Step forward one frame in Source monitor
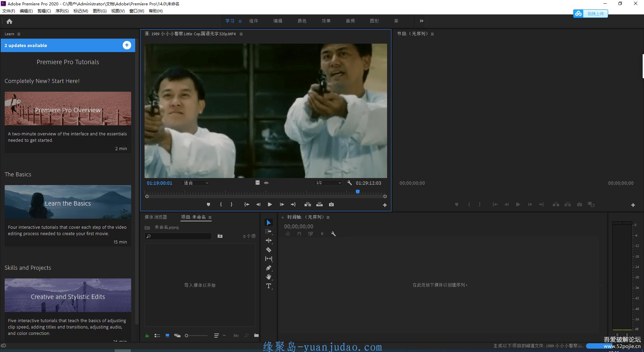The height and width of the screenshot is (352, 644). tap(282, 205)
